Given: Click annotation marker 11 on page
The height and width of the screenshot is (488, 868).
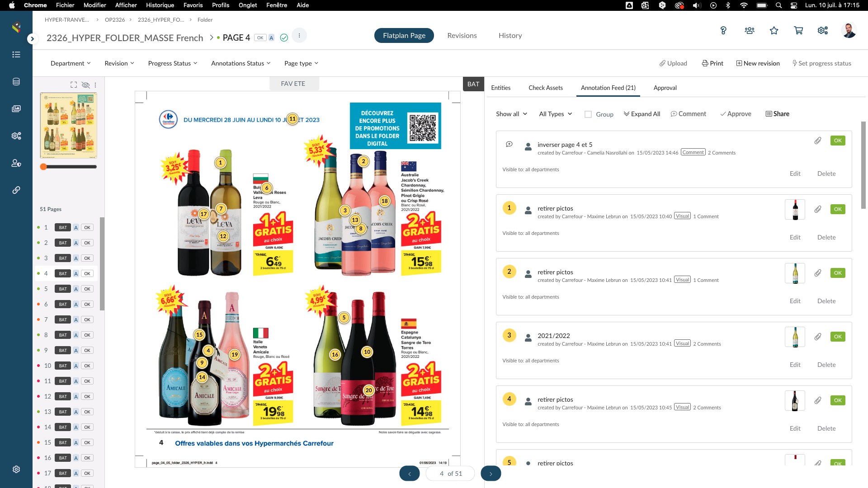Looking at the screenshot, I should pyautogui.click(x=292, y=119).
